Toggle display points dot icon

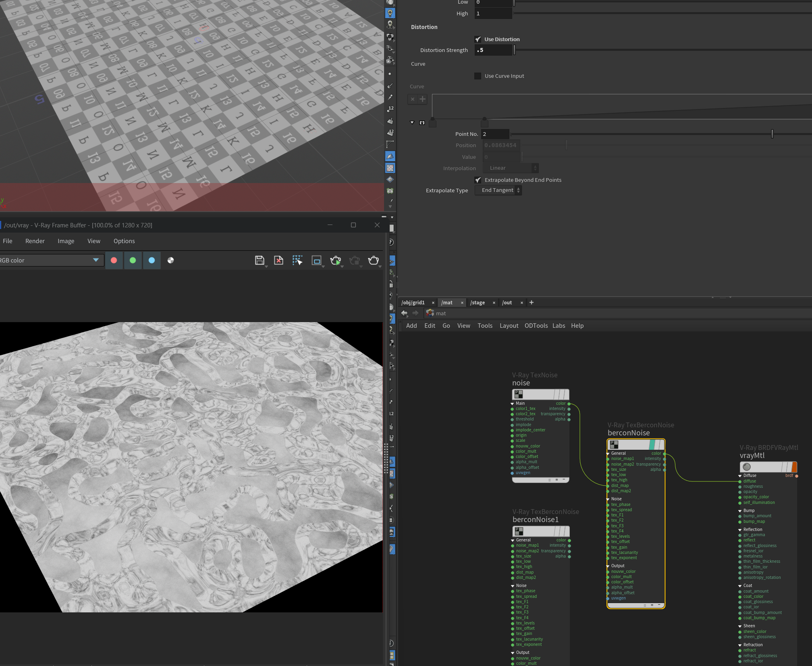click(390, 74)
